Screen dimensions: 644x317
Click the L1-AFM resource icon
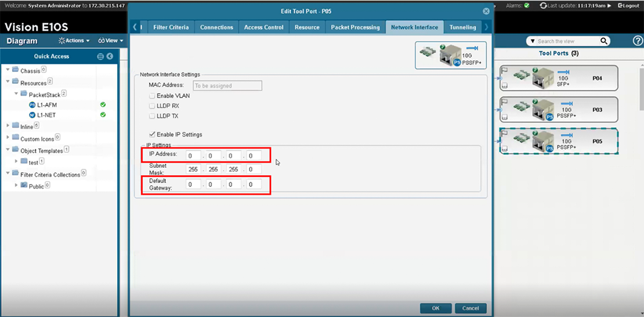click(32, 105)
